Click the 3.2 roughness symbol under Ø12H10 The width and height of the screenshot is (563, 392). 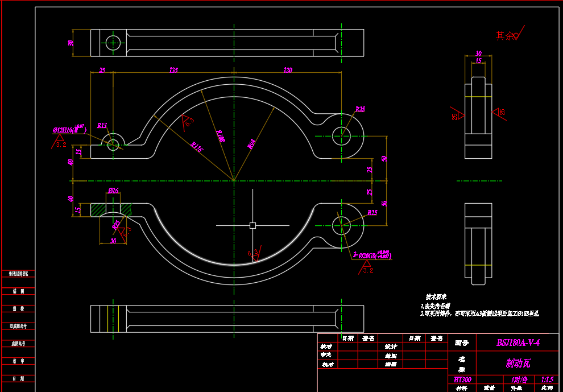pos(59,142)
